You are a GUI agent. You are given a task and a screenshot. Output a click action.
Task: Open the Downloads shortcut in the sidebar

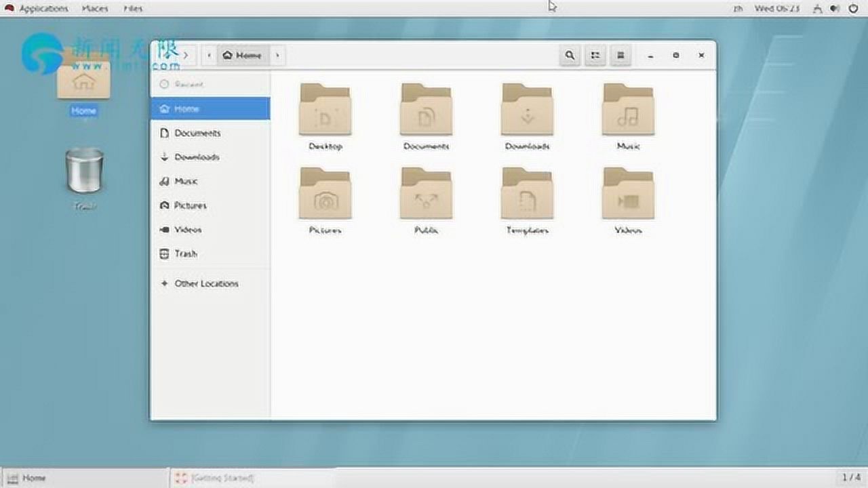[x=198, y=157]
